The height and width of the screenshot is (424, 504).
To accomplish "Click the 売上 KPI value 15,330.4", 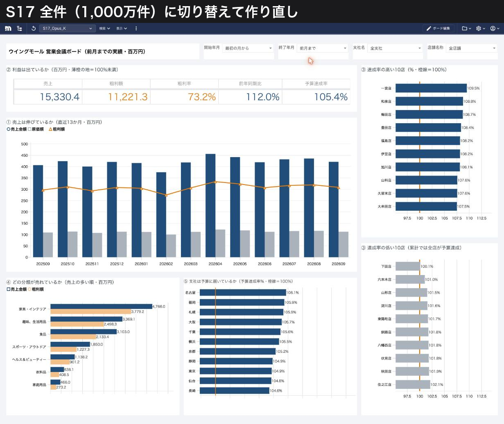I will 60,97.
